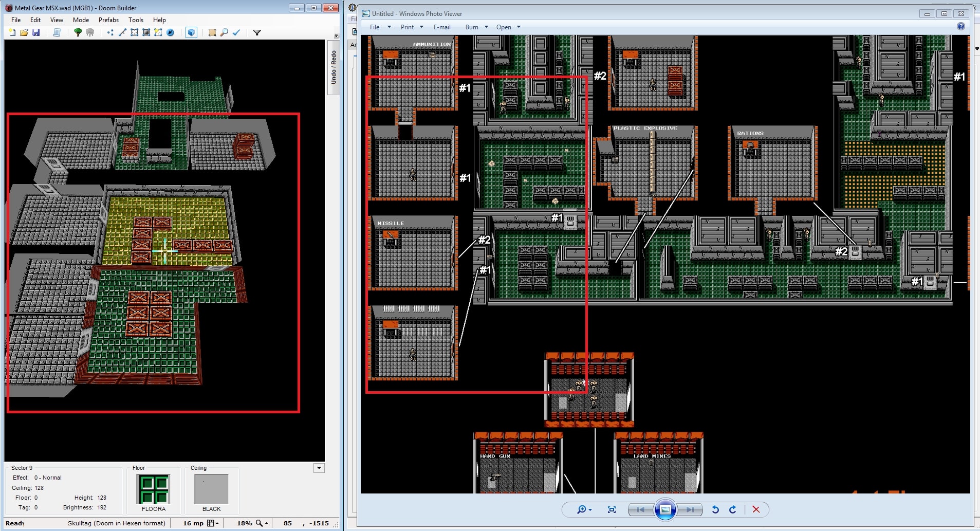Open the grid size menu next to 16 mp
The width and height of the screenshot is (980, 531).
pos(213,523)
